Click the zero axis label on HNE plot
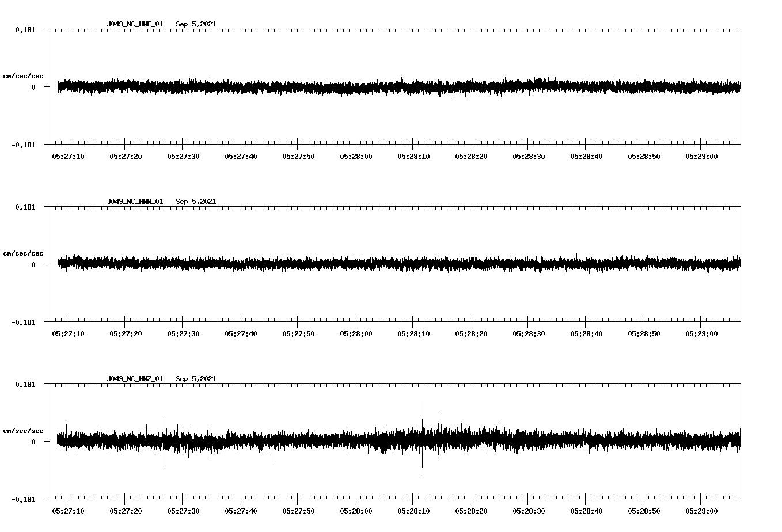 click(33, 87)
